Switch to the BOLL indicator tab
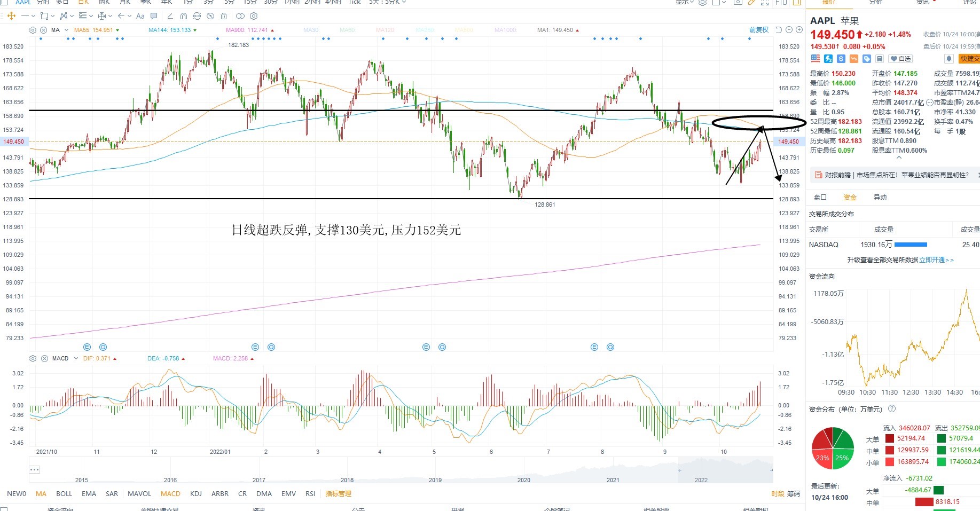This screenshot has width=980, height=511. pos(64,494)
